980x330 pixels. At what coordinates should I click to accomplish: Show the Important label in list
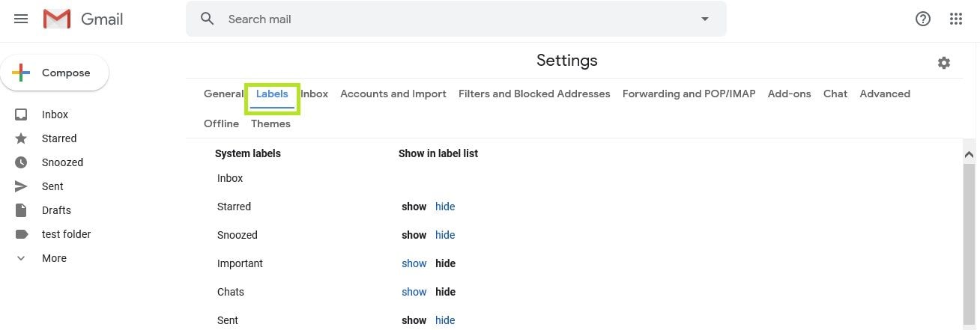click(414, 263)
